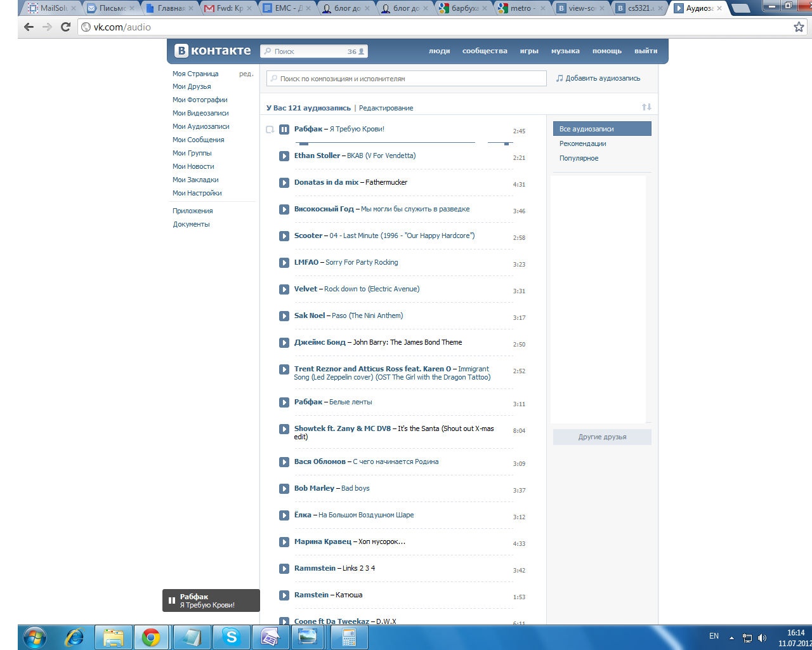This screenshot has width=812, height=650.
Task: Select the Все аудиозаписи filter
Action: tap(602, 129)
